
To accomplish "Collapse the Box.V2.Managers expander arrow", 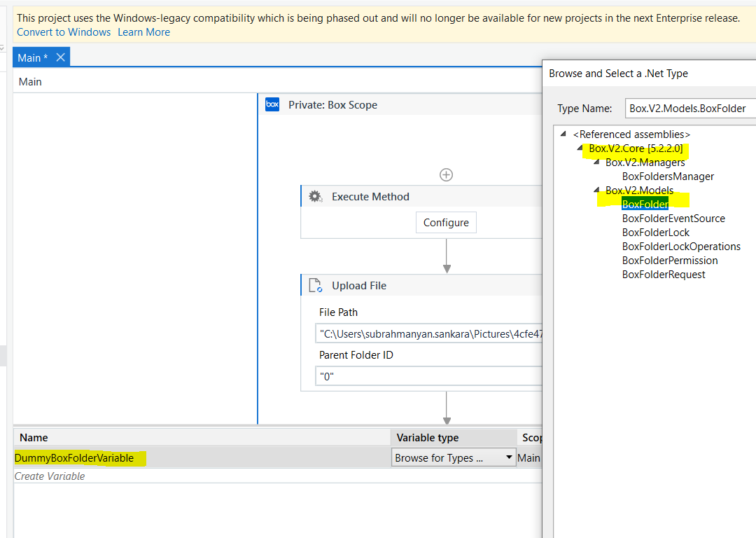I will pos(596,162).
